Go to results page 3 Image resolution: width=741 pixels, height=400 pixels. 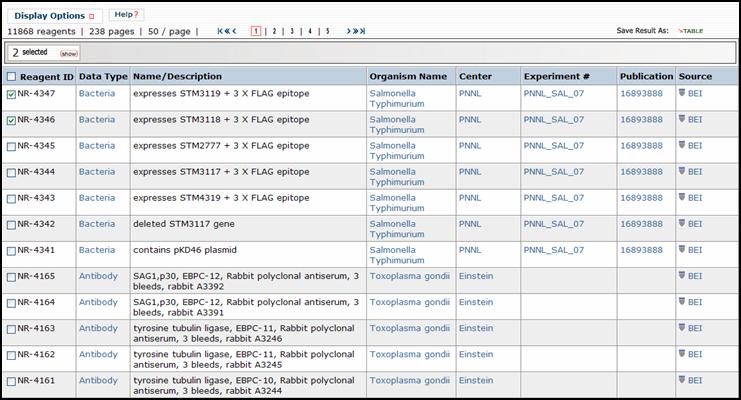[292, 31]
